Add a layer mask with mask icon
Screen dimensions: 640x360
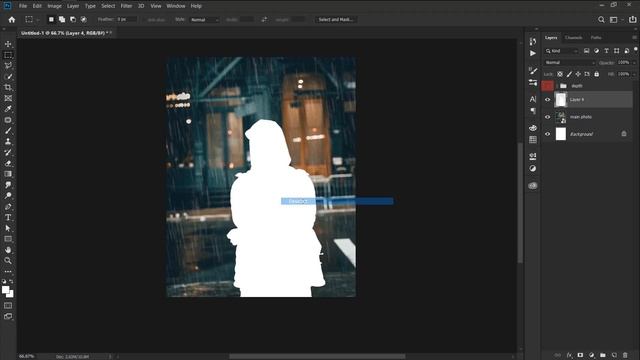tap(580, 355)
